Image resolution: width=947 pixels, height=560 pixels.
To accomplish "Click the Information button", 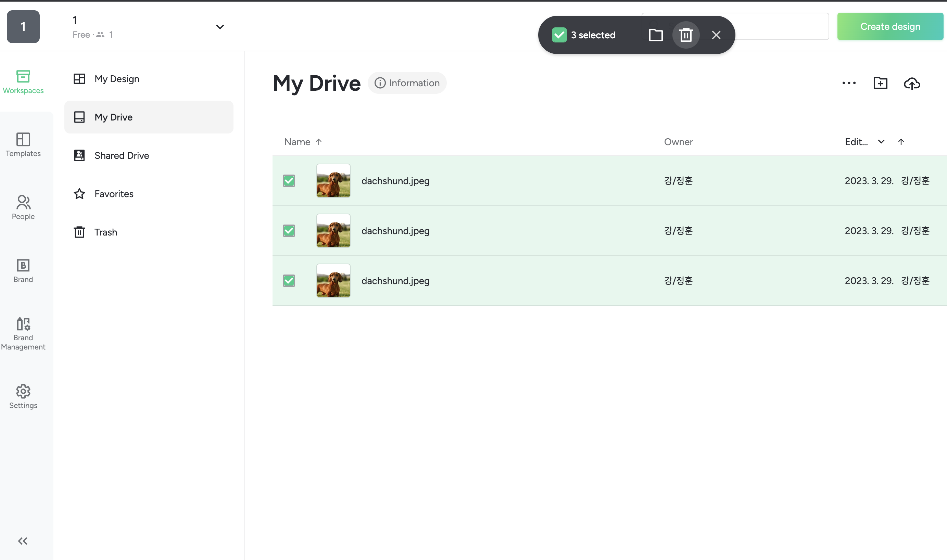I will coord(407,83).
